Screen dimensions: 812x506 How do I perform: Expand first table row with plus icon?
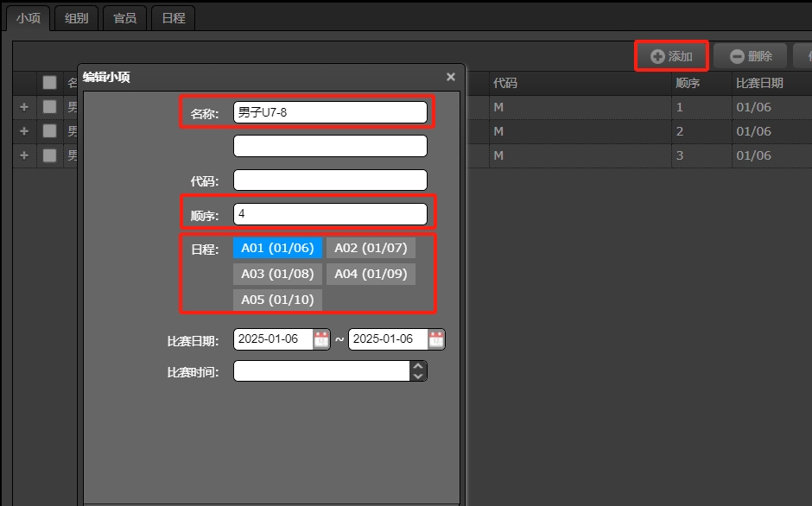point(24,107)
